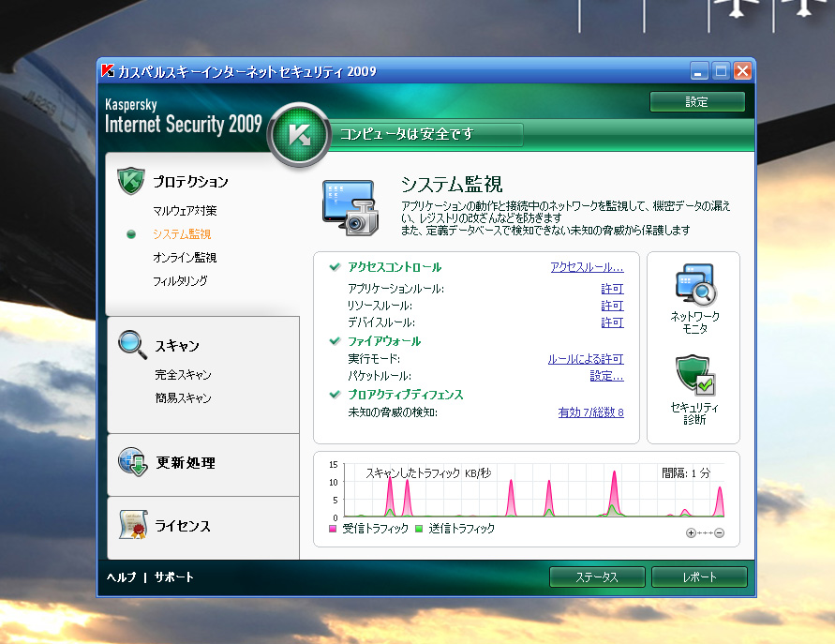835x644 pixels.
Task: Click the round green Kaspersky status orb
Action: click(x=299, y=134)
